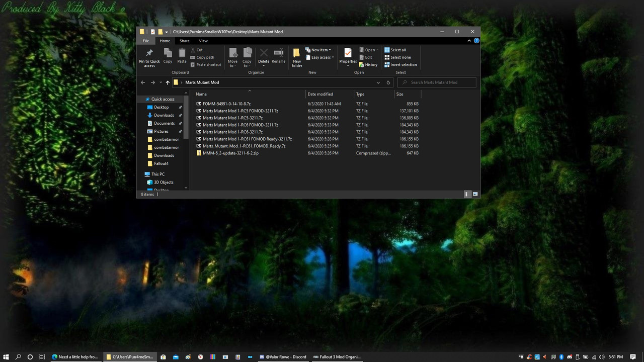
Task: Switch to Details view layout icon
Action: click(467, 194)
